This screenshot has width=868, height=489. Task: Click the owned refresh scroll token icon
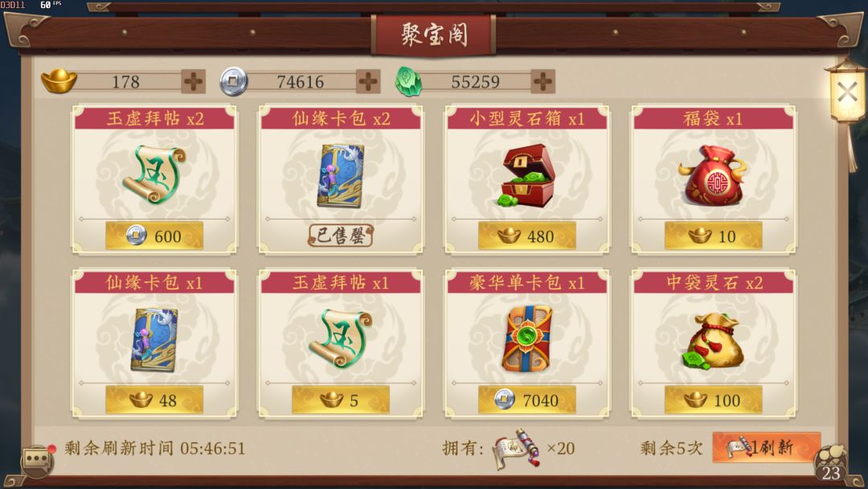pos(516,449)
